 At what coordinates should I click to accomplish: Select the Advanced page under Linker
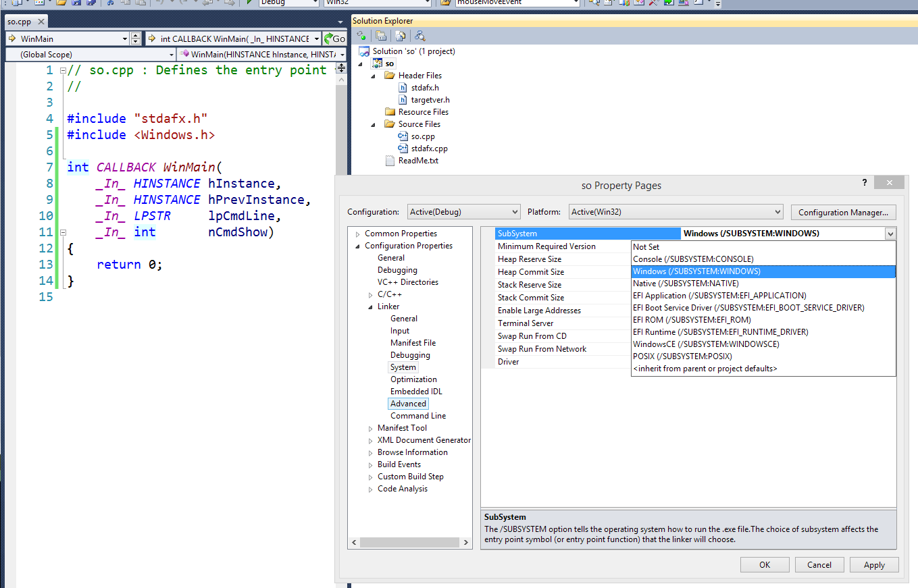408,404
